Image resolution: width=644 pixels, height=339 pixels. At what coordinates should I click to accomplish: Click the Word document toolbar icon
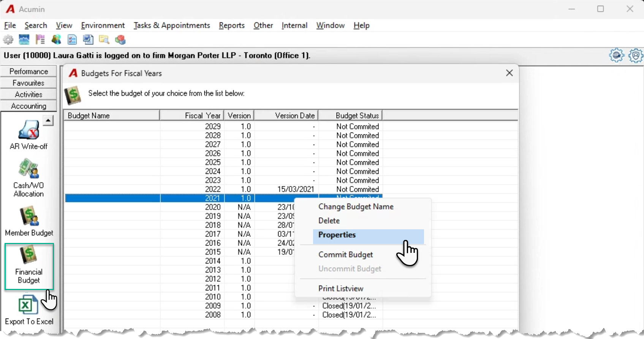tap(88, 39)
